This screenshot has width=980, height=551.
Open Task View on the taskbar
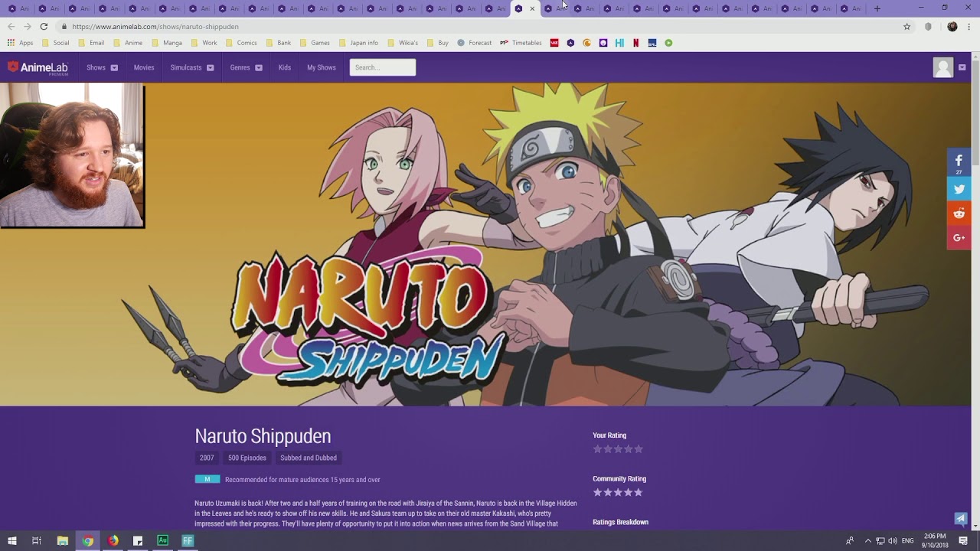click(x=36, y=540)
